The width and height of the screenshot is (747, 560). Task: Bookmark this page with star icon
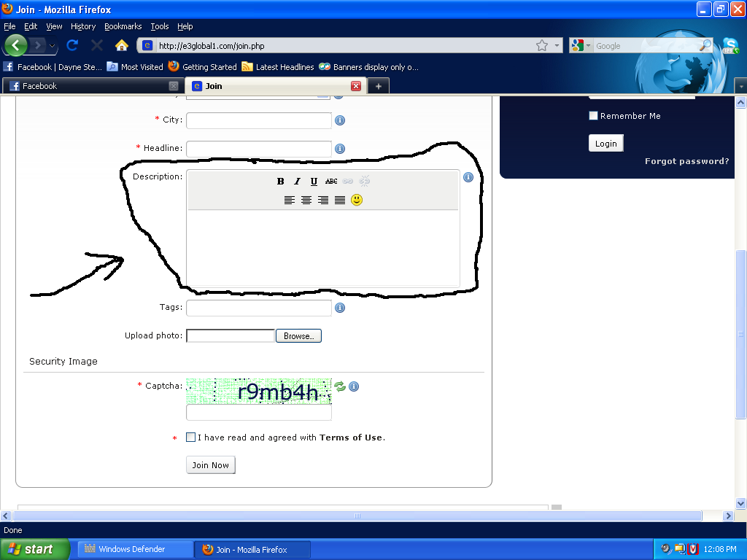tap(542, 46)
